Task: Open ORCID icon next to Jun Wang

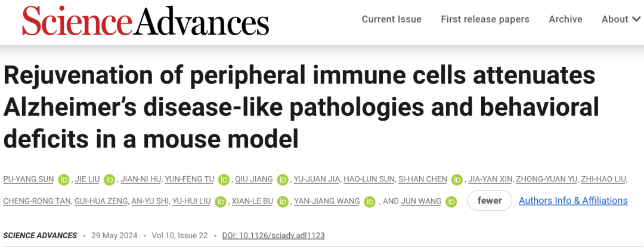Action: 451,201
